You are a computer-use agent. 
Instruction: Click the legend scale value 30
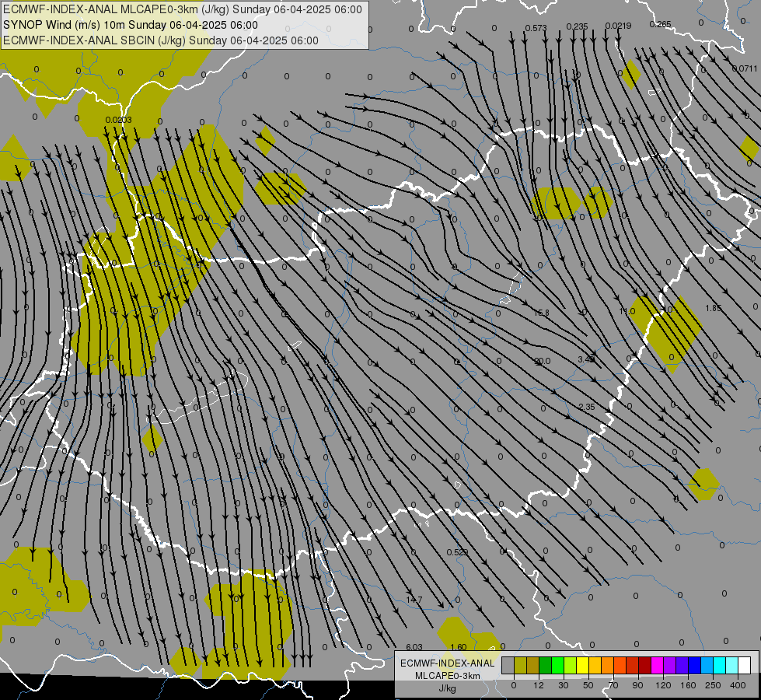564,685
